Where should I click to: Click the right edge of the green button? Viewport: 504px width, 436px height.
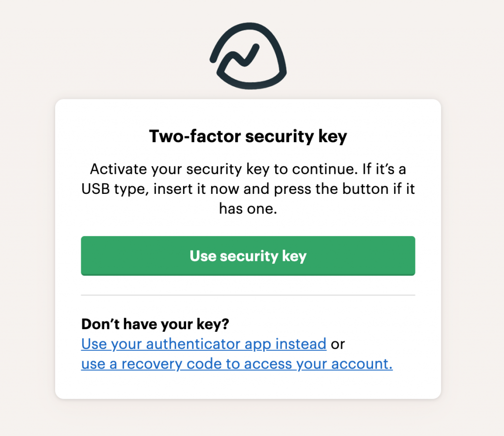410,256
